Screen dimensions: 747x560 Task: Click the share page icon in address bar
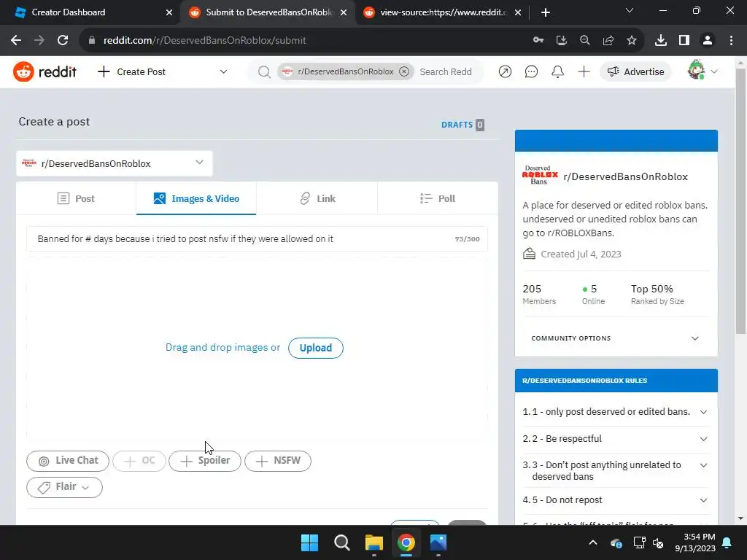pyautogui.click(x=608, y=41)
